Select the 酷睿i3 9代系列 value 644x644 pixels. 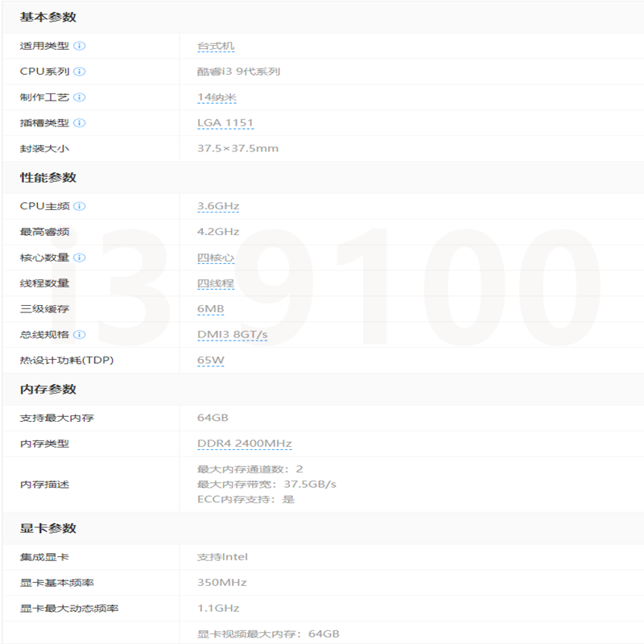[238, 72]
